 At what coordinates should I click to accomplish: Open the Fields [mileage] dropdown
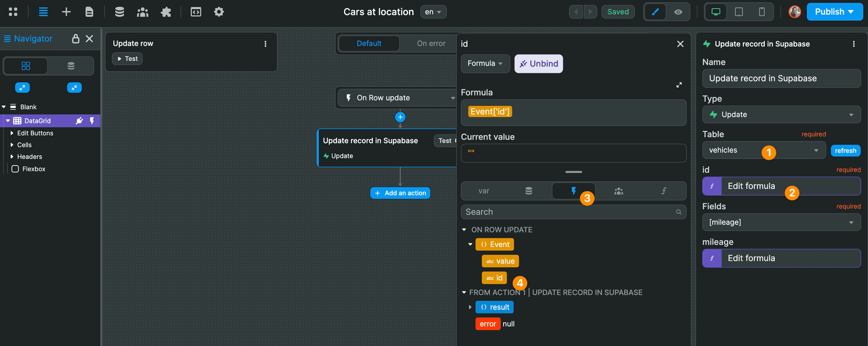pos(781,222)
